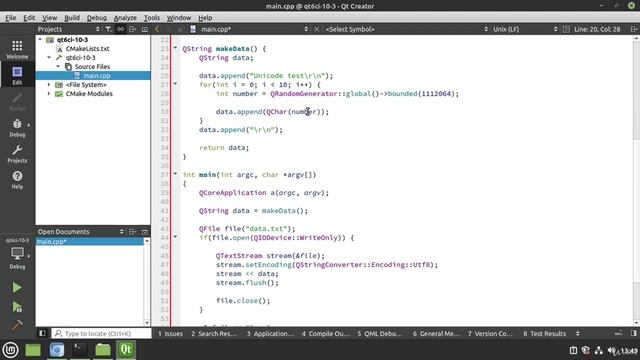Open the Debug mode in sidebar

click(x=17, y=128)
